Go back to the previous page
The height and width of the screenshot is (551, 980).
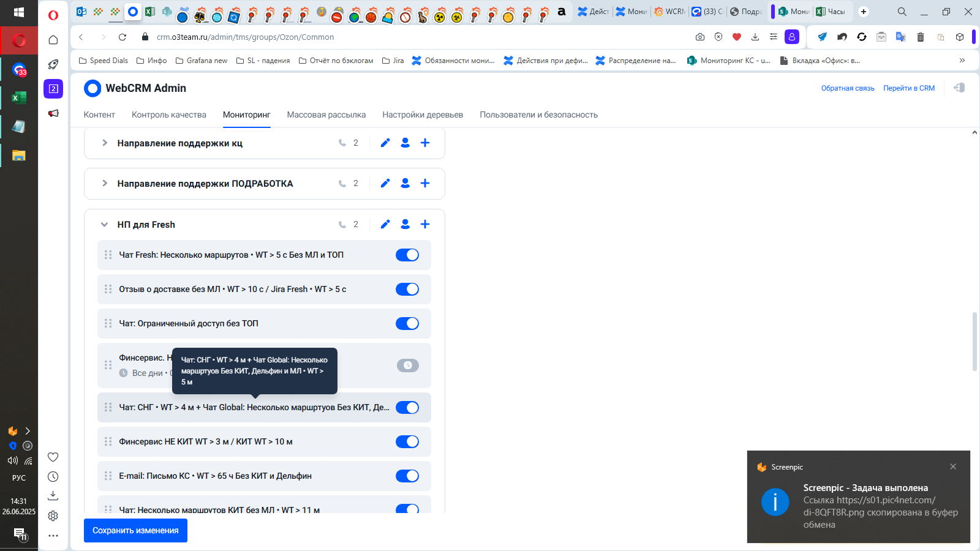click(81, 37)
